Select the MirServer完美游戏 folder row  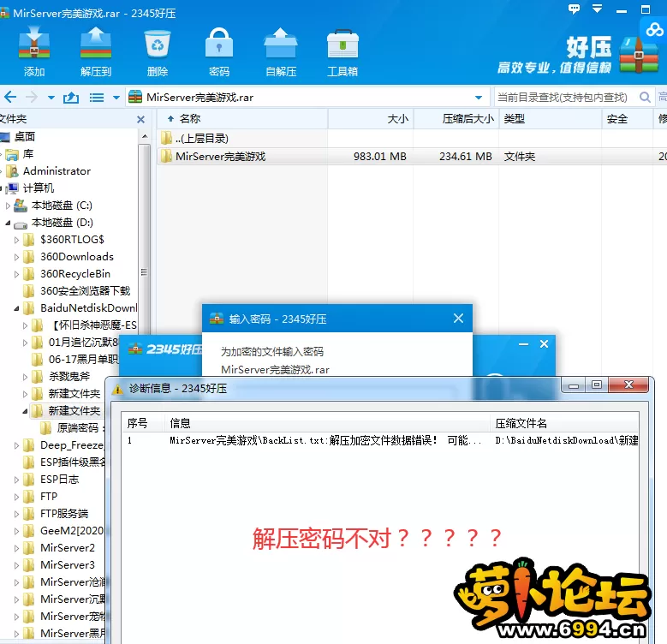[x=412, y=156]
